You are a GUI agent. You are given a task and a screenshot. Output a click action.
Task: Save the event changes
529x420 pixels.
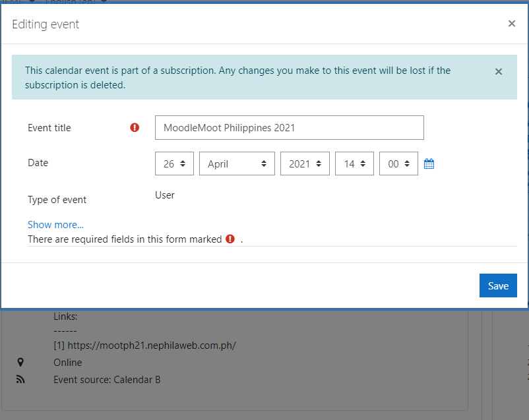pyautogui.click(x=498, y=285)
